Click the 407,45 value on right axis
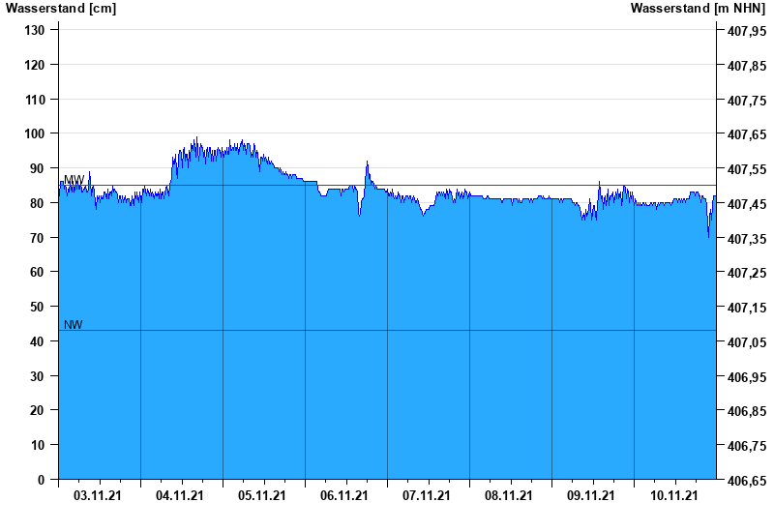This screenshot has height=532, width=774. pyautogui.click(x=747, y=204)
